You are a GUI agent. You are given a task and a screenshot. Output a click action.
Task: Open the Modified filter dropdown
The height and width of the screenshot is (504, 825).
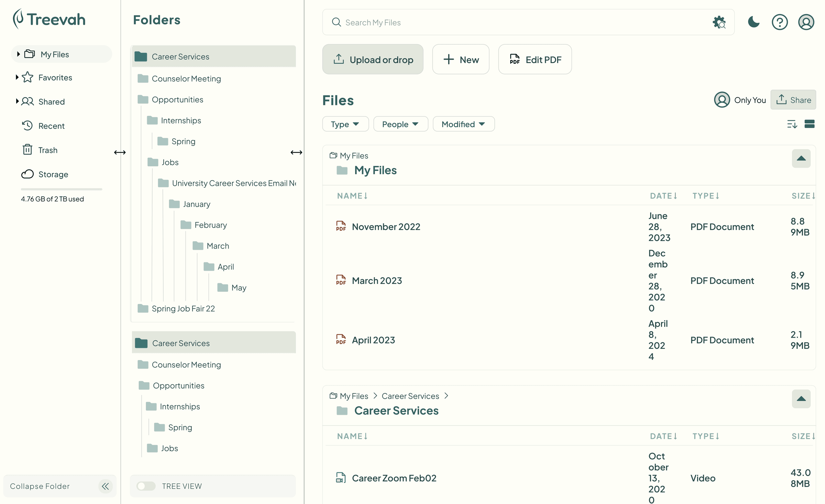(x=463, y=124)
